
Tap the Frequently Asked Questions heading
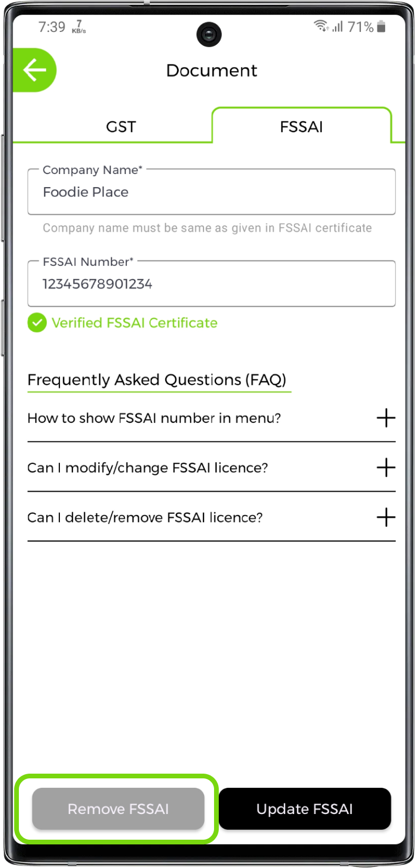157,379
